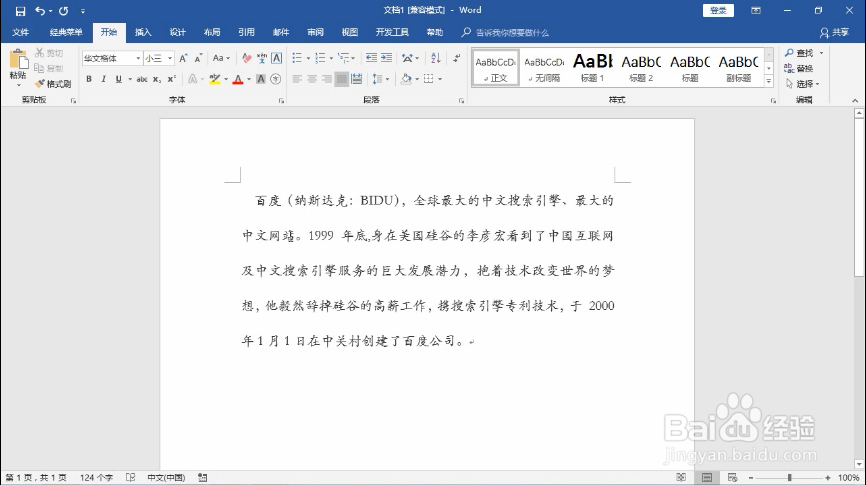Click the phonetic guide (文) icon

262,58
